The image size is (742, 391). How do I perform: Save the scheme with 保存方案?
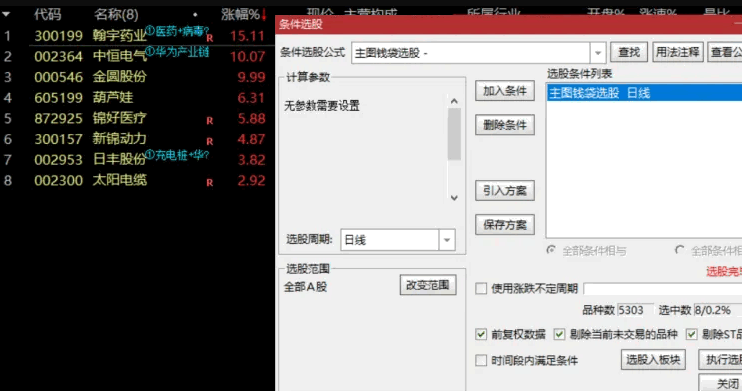point(505,225)
